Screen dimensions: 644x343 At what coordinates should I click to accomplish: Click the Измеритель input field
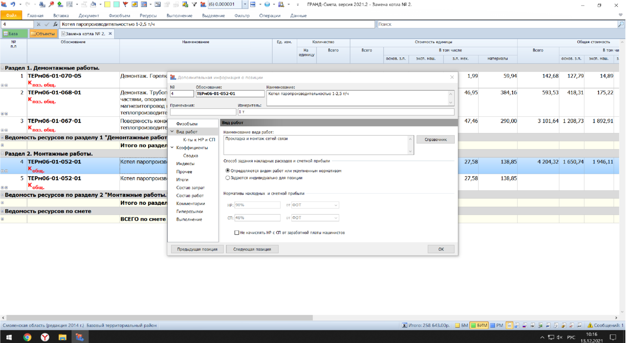tap(346, 112)
